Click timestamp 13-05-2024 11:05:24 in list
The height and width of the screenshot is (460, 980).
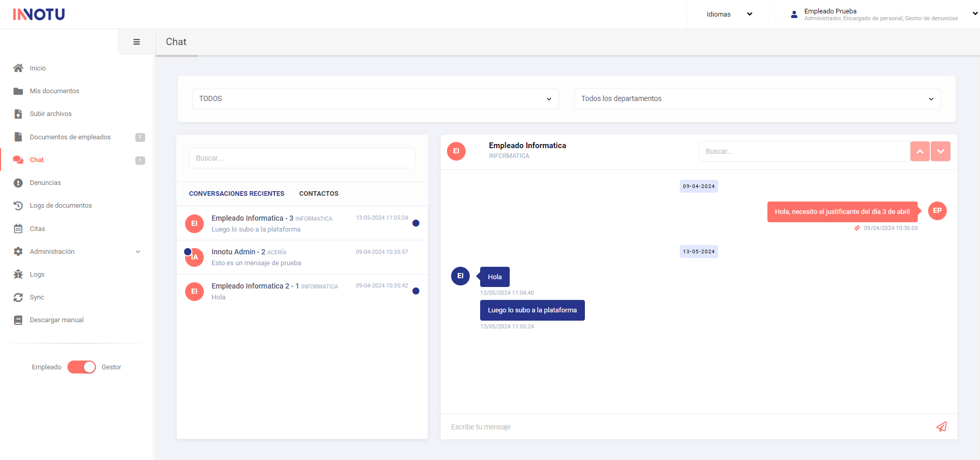382,218
